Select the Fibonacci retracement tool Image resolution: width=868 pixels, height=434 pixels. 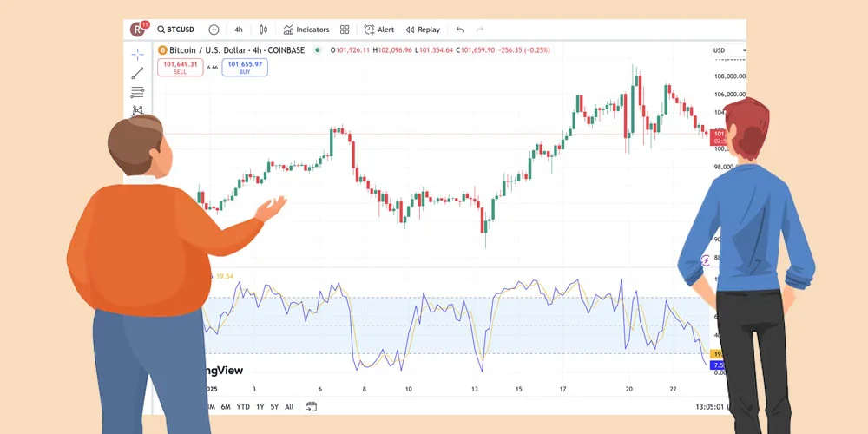click(x=137, y=92)
